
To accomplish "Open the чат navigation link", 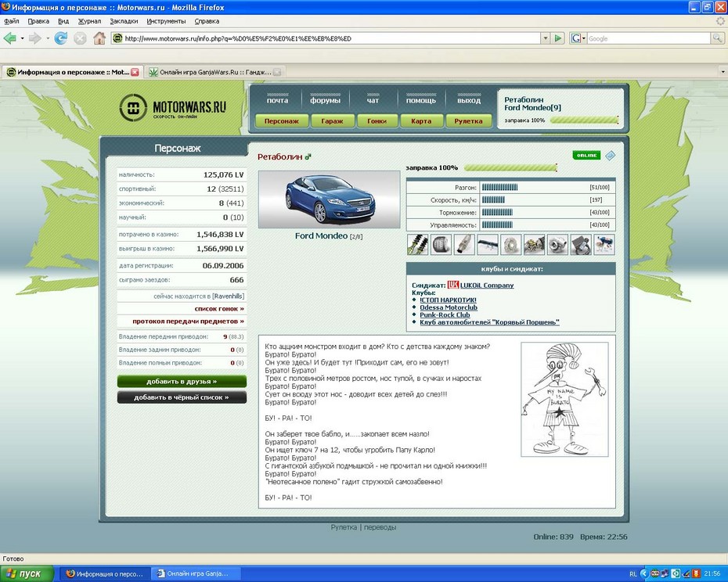I will (373, 100).
